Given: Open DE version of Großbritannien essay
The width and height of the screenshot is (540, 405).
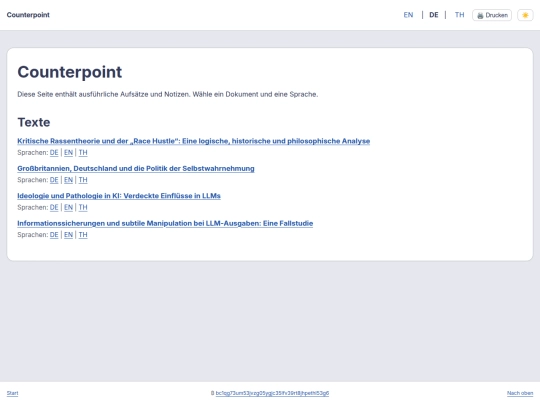Looking at the screenshot, I should [54, 180].
